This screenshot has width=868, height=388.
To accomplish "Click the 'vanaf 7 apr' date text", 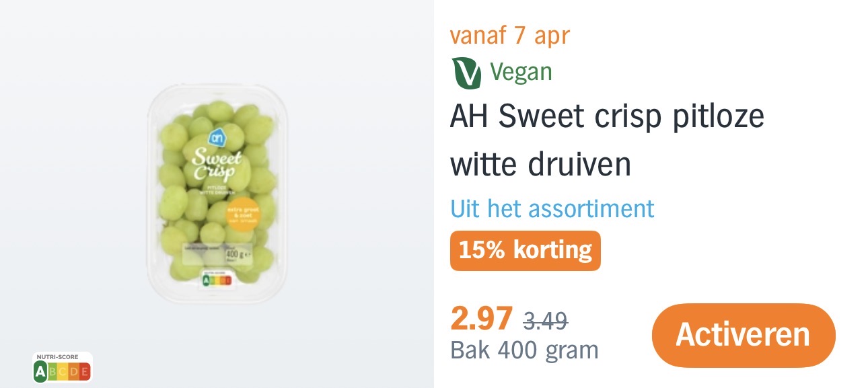I will pyautogui.click(x=509, y=35).
